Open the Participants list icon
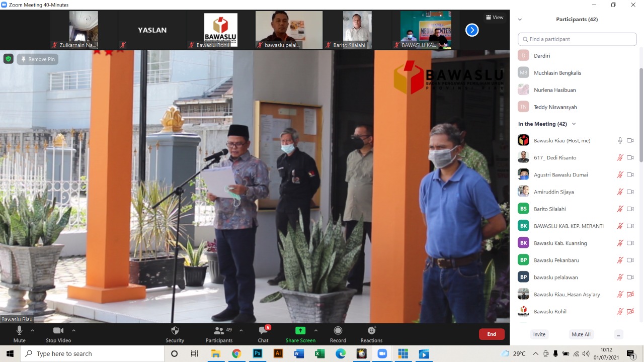Screen dimensions: 644x362 pyautogui.click(x=219, y=331)
